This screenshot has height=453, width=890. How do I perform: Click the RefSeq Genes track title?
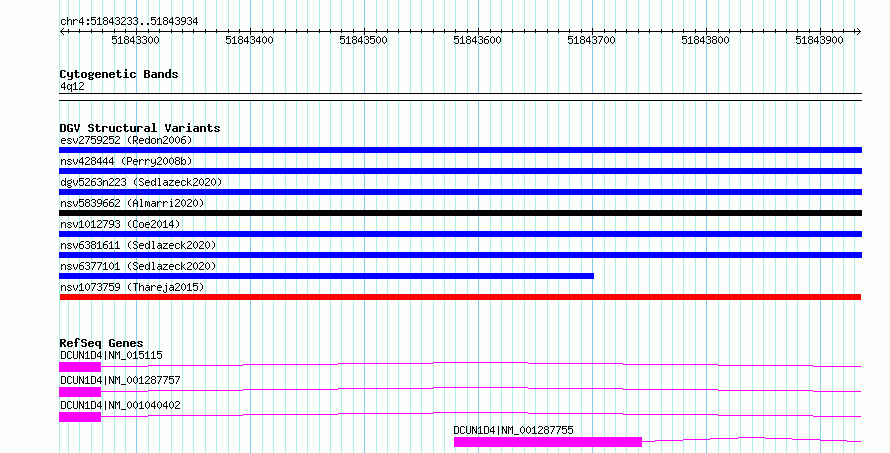(102, 343)
